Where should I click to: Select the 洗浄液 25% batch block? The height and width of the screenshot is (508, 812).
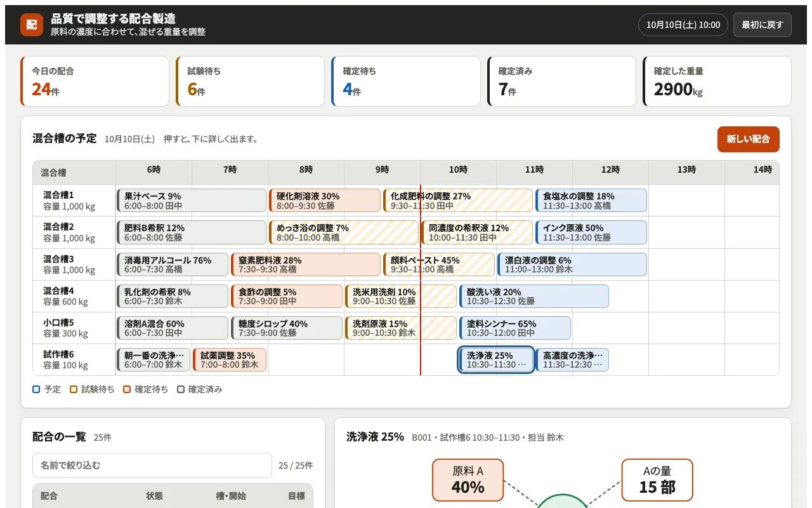(496, 360)
